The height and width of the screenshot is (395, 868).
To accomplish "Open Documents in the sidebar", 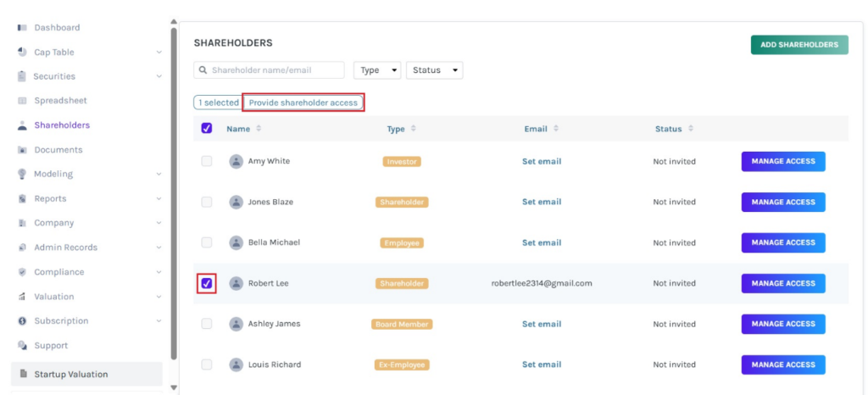I will pos(58,150).
